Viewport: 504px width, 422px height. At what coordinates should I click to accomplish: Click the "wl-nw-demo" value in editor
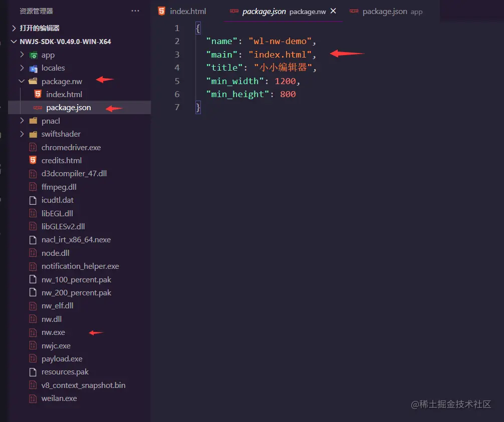pyautogui.click(x=280, y=41)
